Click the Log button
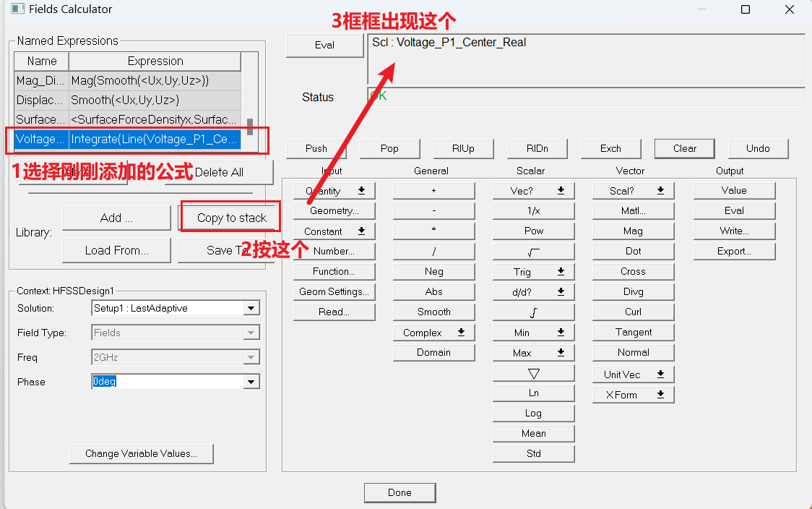 click(x=533, y=413)
